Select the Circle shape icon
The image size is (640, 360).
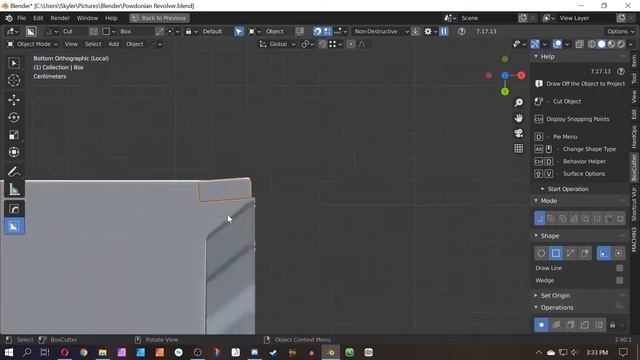541,253
